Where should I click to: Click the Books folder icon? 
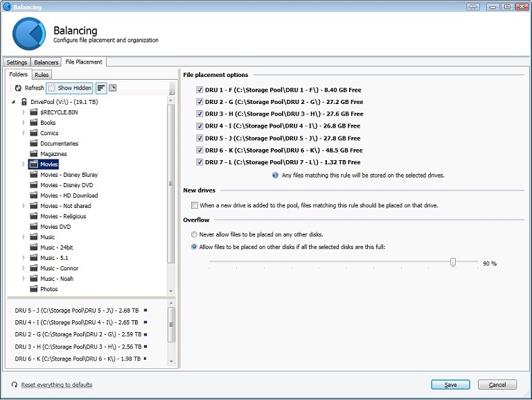coord(33,123)
